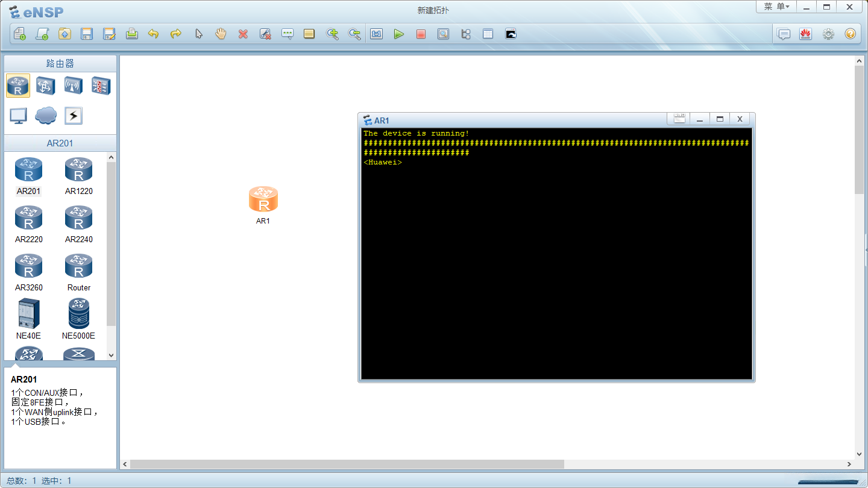Choose the AR2240 router model
868x488 pixels.
pyautogui.click(x=79, y=224)
